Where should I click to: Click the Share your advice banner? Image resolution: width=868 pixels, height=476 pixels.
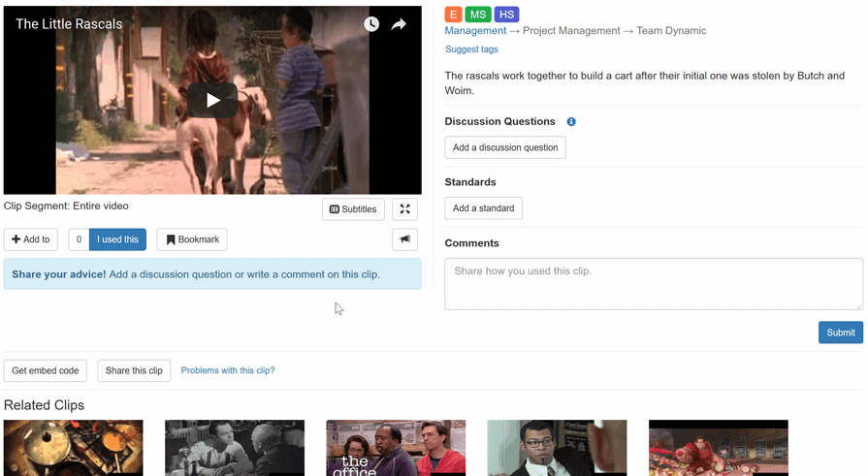point(212,274)
